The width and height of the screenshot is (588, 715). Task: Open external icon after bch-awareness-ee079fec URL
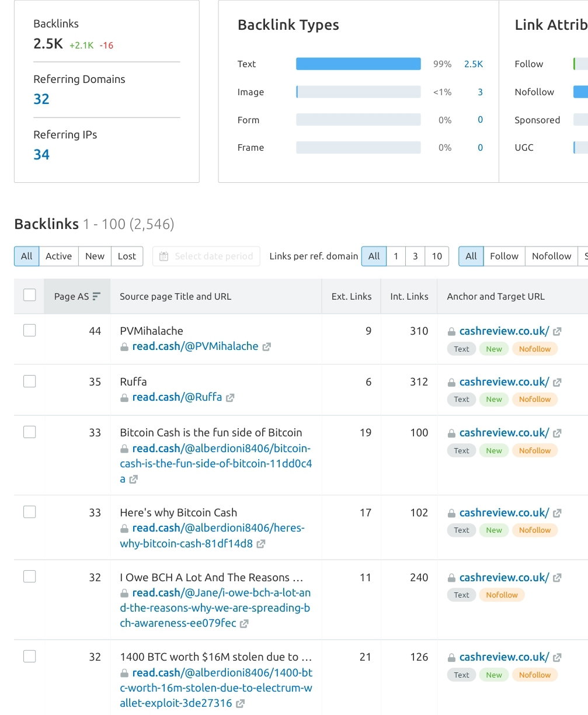tap(244, 623)
